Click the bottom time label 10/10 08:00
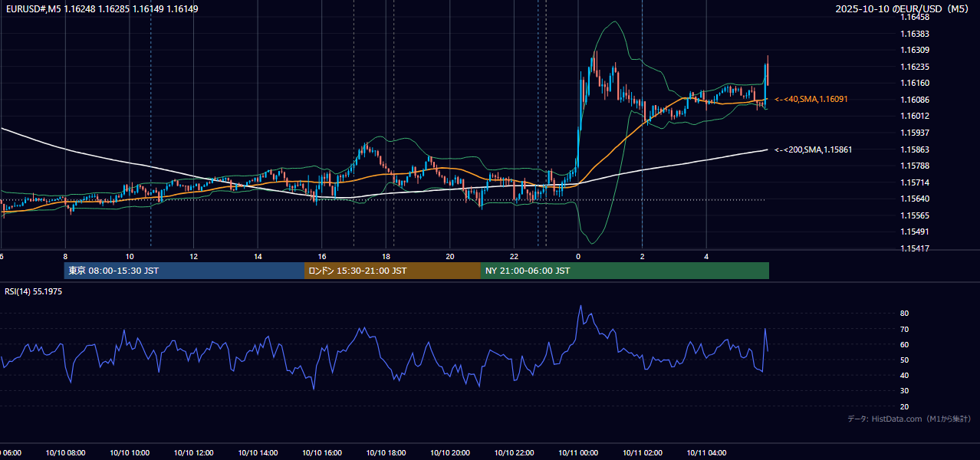This screenshot has width=980, height=460. pyautogui.click(x=65, y=453)
